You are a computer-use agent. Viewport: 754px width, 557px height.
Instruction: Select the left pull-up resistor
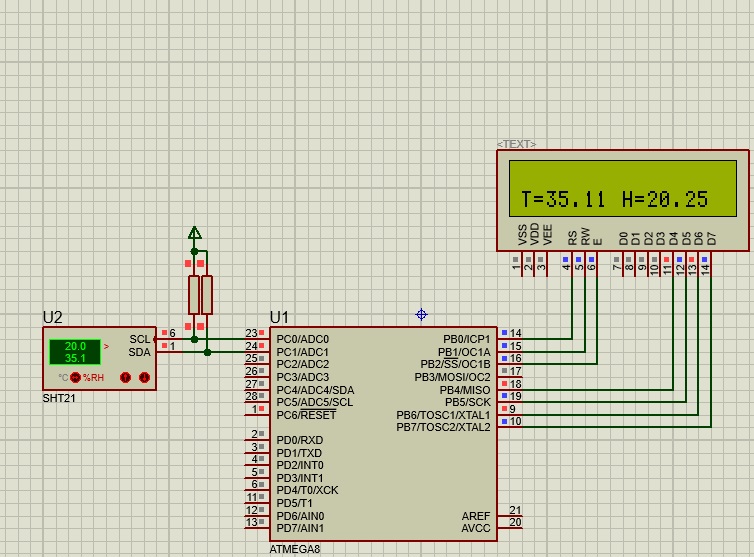(194, 295)
